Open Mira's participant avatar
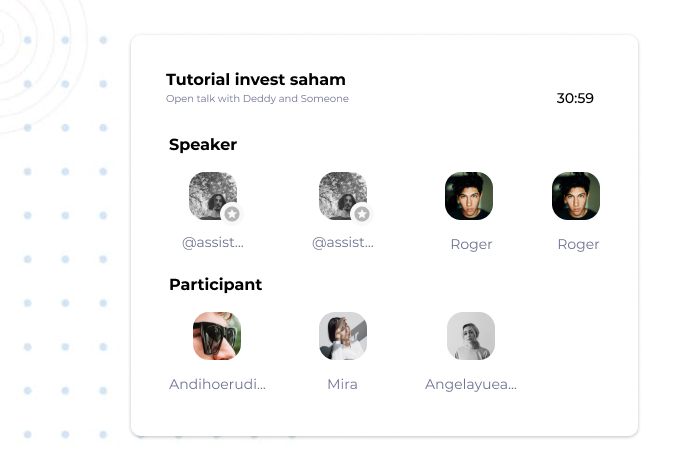Viewport: 690px width, 471px height. click(343, 336)
